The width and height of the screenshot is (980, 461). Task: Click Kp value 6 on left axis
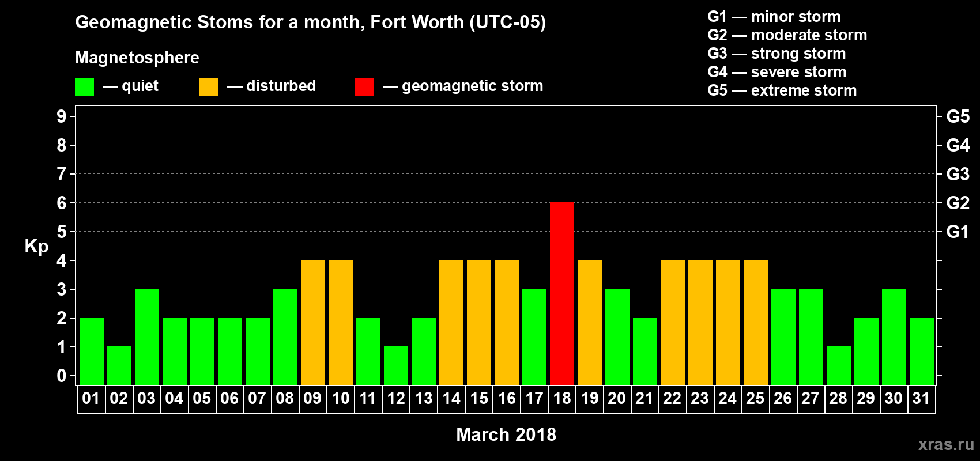[62, 203]
